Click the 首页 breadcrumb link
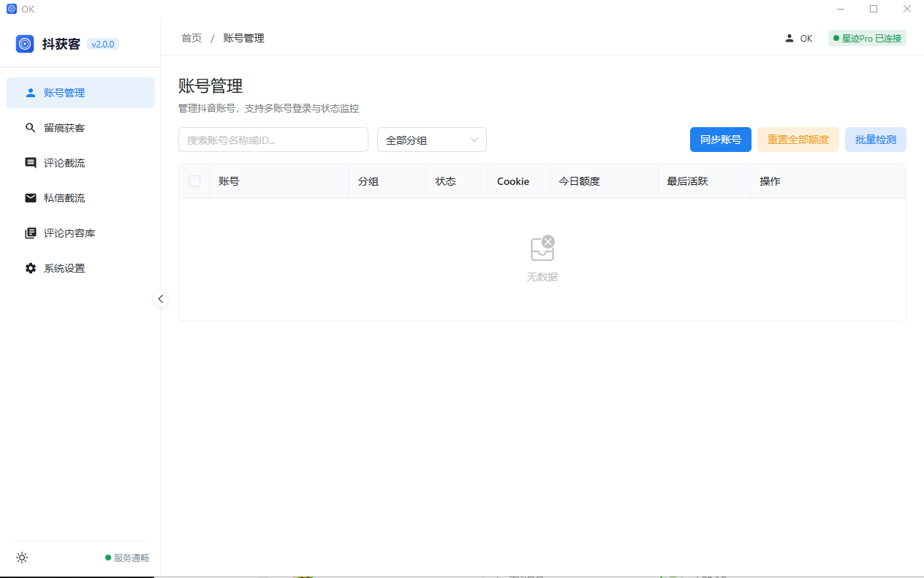The width and height of the screenshot is (924, 578). pos(192,38)
